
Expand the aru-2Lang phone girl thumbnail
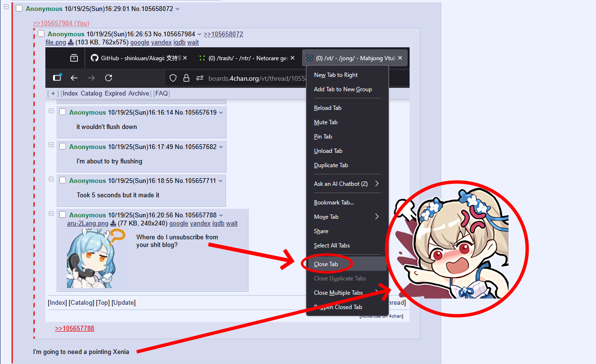tap(96, 258)
